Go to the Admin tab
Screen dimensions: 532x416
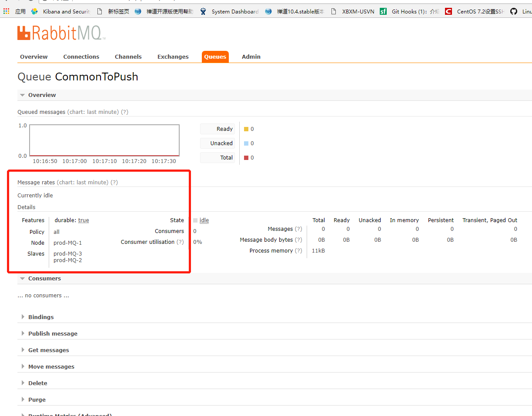(251, 57)
